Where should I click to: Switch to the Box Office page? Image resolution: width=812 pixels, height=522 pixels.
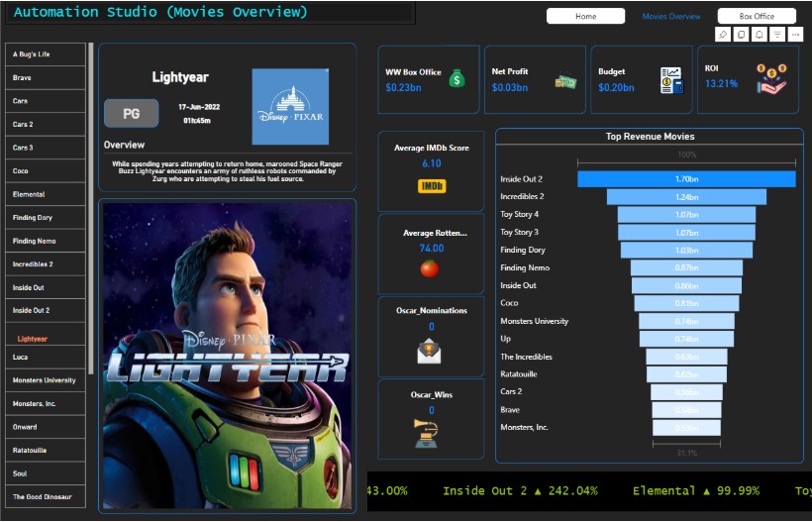coord(757,16)
